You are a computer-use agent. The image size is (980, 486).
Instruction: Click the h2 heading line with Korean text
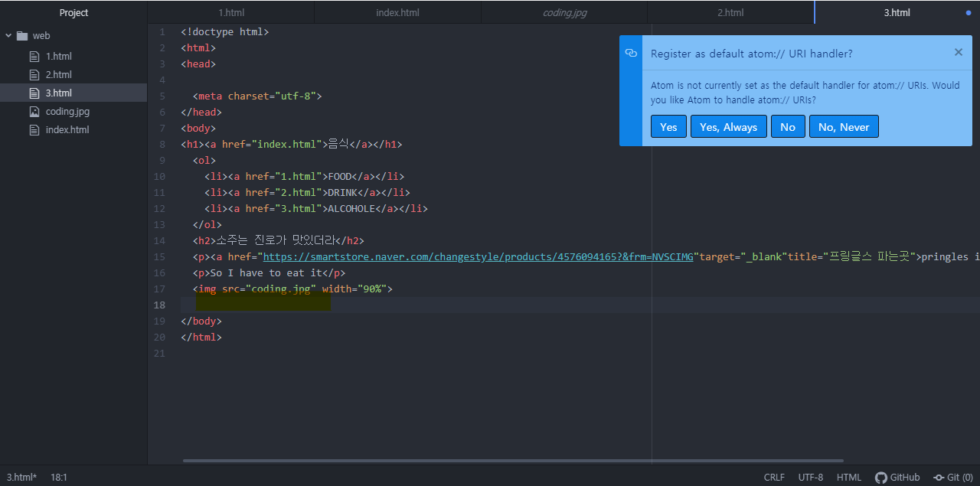click(x=279, y=241)
